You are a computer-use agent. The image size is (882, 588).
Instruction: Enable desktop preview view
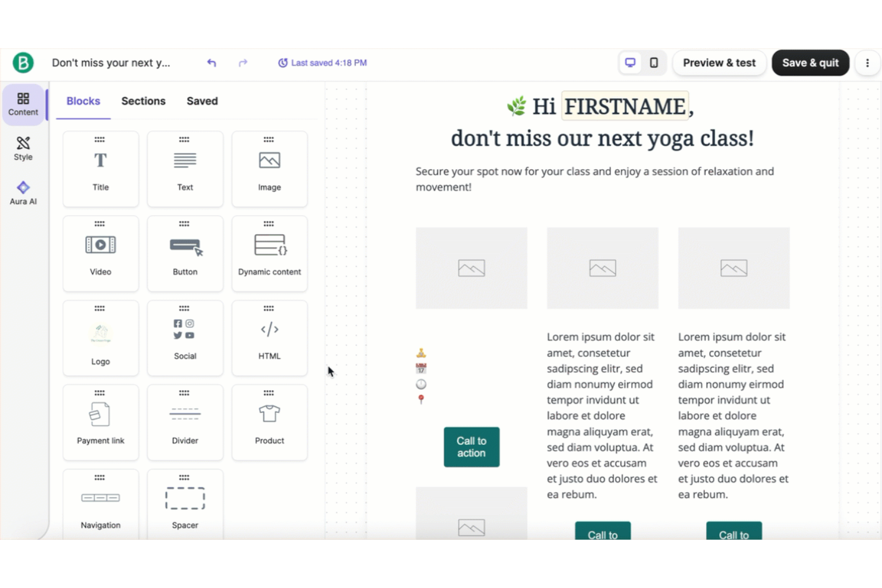(630, 62)
